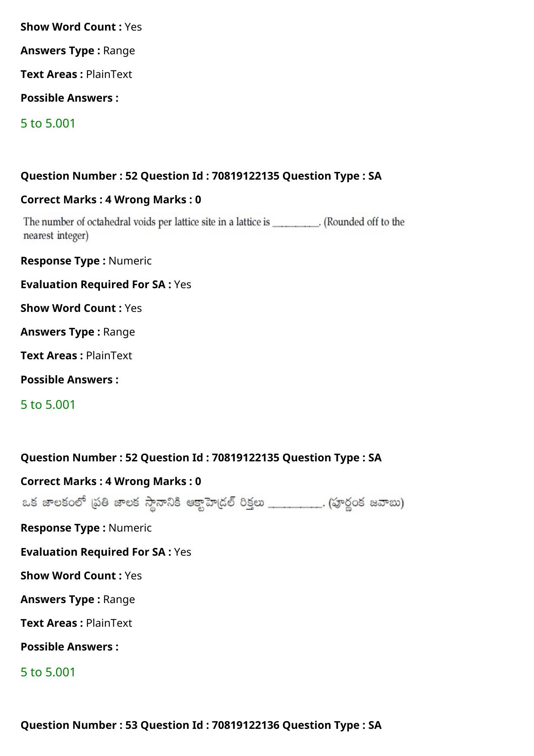Click the last Text Areas : PlainText line
The width and height of the screenshot is (534, 756).
[x=76, y=623]
